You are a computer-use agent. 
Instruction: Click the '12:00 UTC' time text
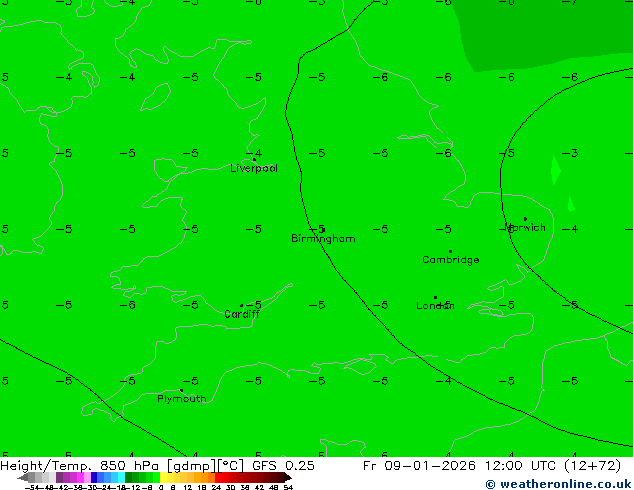[x=523, y=466]
